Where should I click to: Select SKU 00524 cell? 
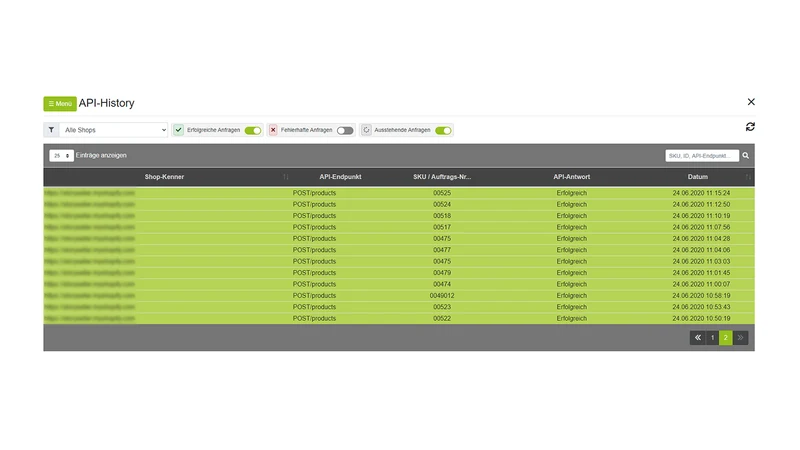tap(442, 204)
